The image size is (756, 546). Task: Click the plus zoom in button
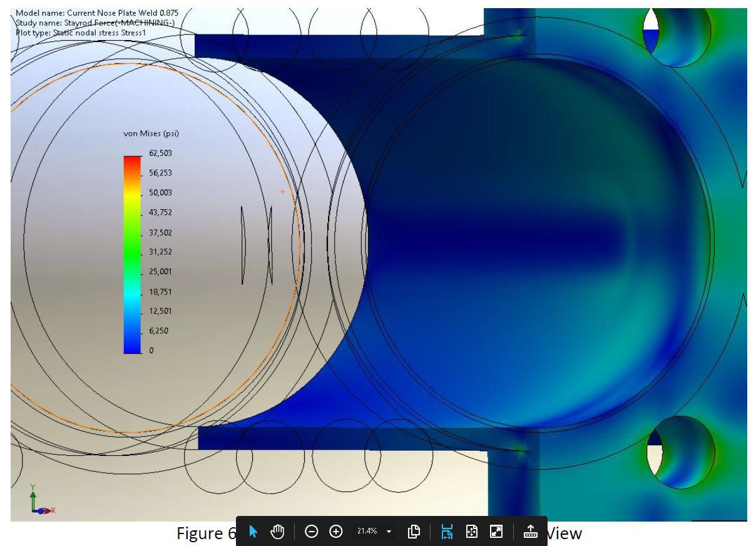tap(336, 532)
